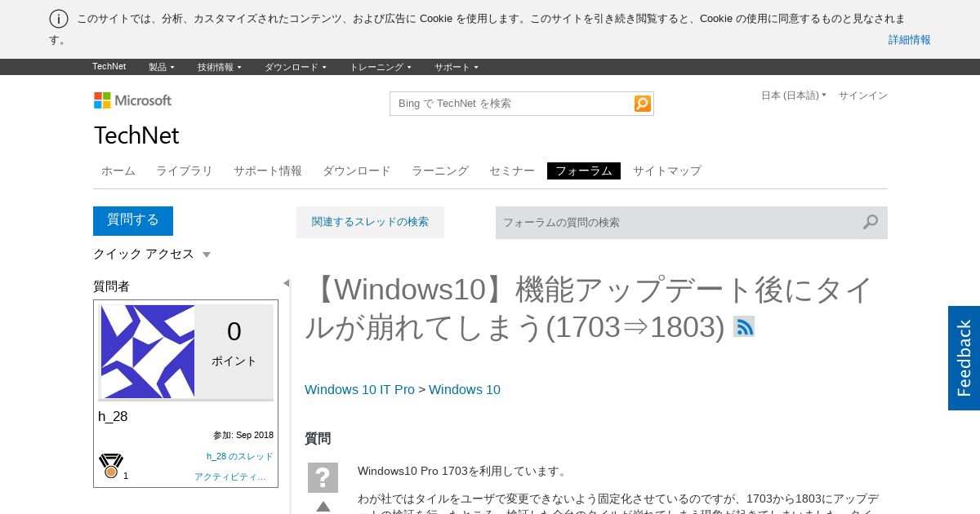
Task: Go to the サポート情報 tab
Action: tap(268, 171)
